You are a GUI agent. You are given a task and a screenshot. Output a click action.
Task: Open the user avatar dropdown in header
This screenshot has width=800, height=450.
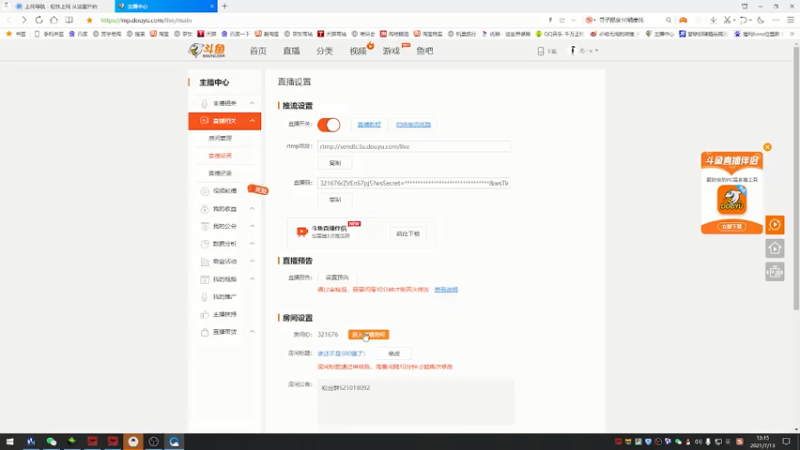pyautogui.click(x=584, y=51)
